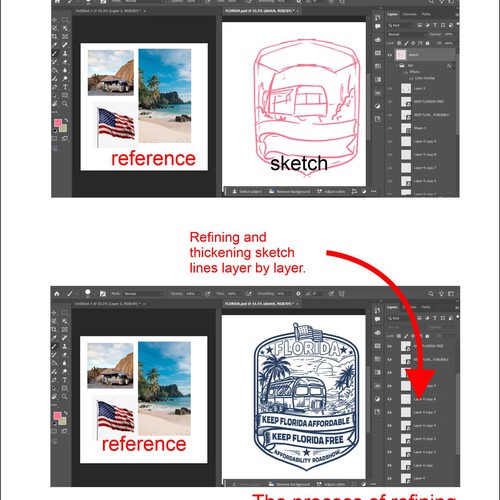This screenshot has height=500, width=500.
Task: Click fx badge on line group in sketch window
Action: (x=449, y=66)
